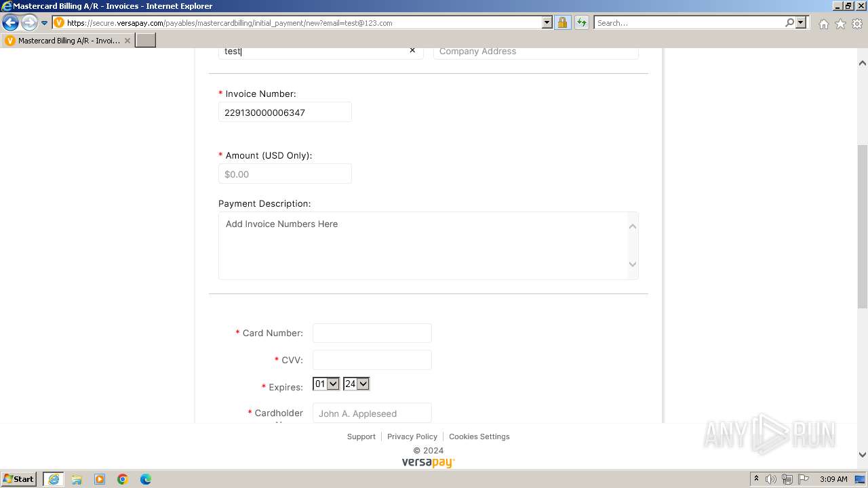The height and width of the screenshot is (488, 868).
Task: Click the refresh page icon
Action: [x=581, y=23]
